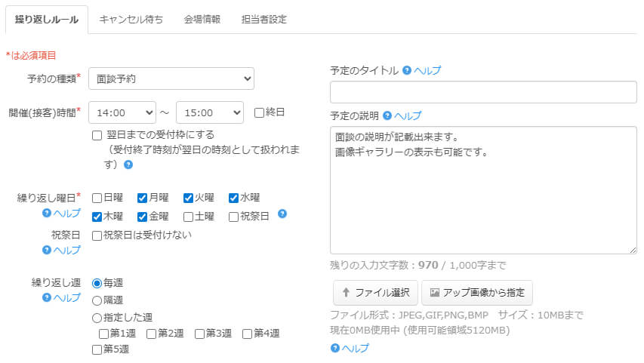Click help icon next to 祝祭日 checkbox
This screenshot has width=644, height=363.
282,214
